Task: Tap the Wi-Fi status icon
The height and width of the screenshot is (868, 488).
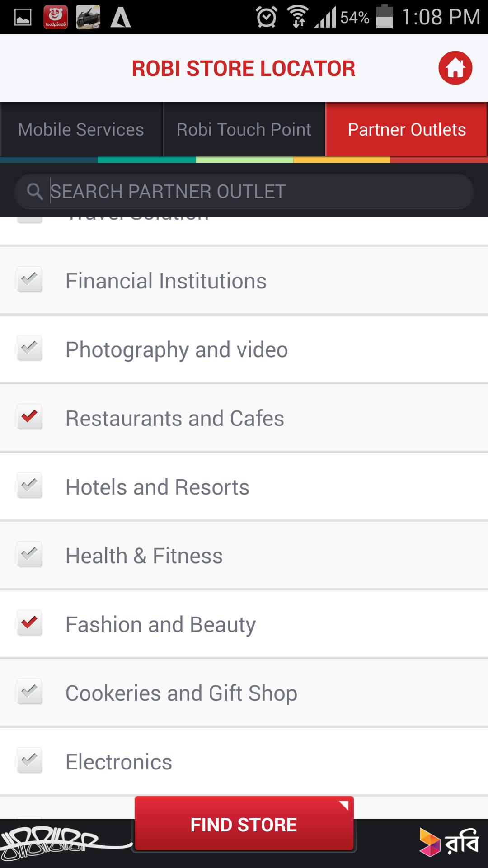Action: 298,17
